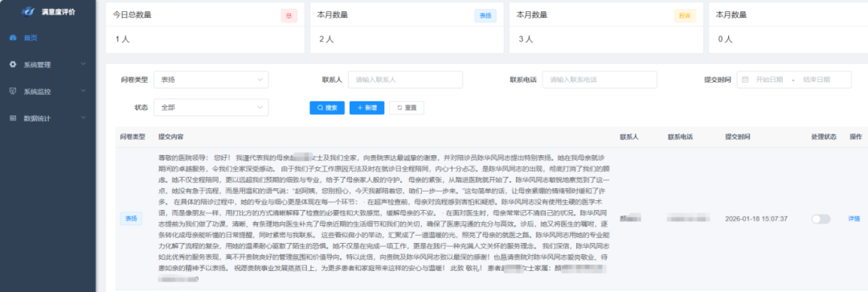Image resolution: width=868 pixels, height=292 pixels.
Task: Open the 问卷类型 dropdown showing 表扬
Action: coord(211,80)
